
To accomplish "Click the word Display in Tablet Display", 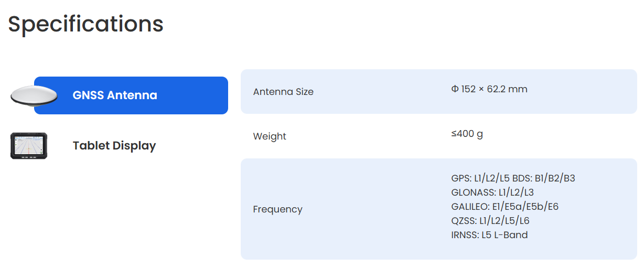I will [x=134, y=146].
